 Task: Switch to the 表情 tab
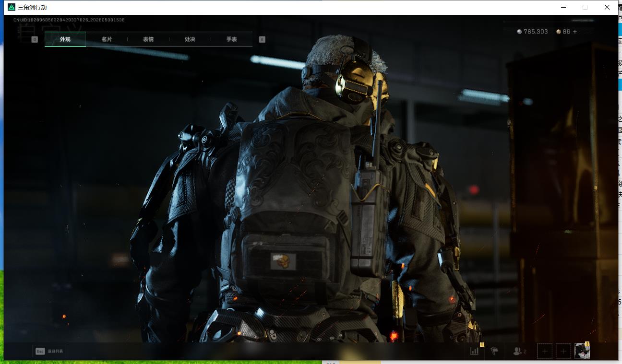tap(148, 39)
